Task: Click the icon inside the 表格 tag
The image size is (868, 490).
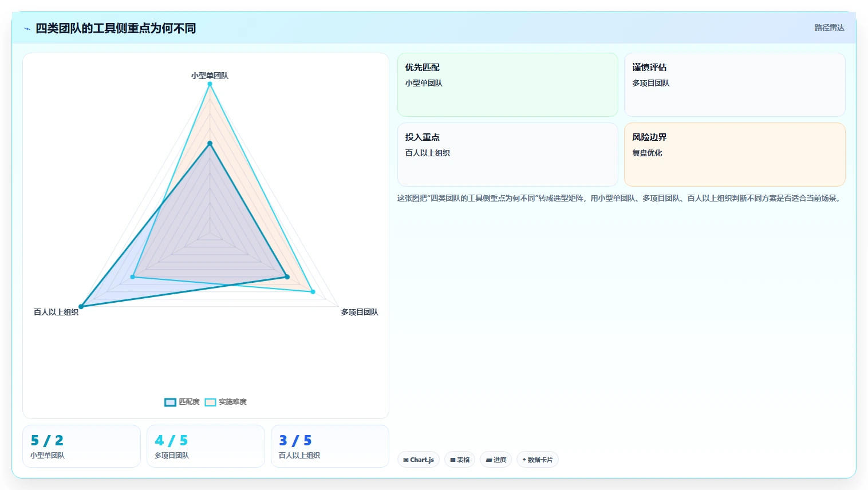Action: pos(453,460)
